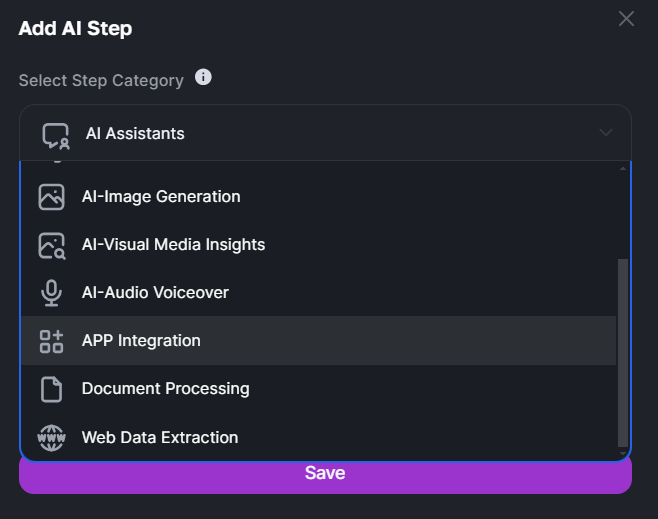Click the AI-Visual Media Insights magnifier icon
658x519 pixels.
(x=52, y=246)
